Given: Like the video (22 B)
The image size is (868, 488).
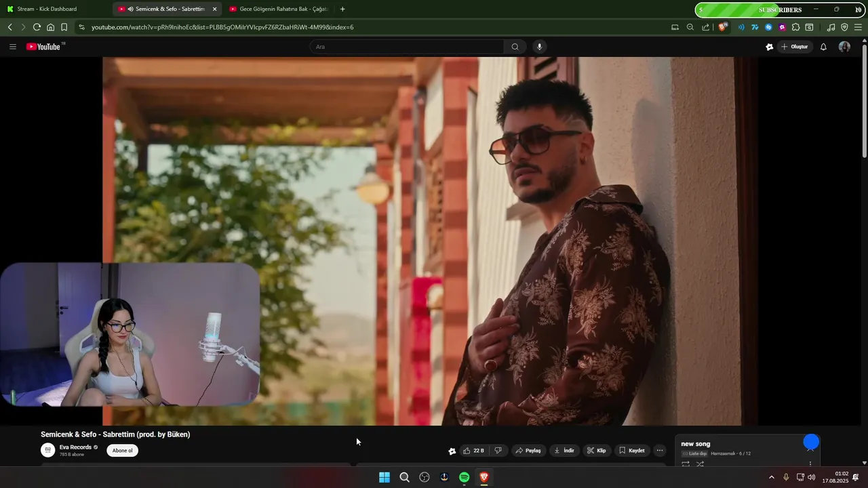Looking at the screenshot, I should tap(473, 451).
